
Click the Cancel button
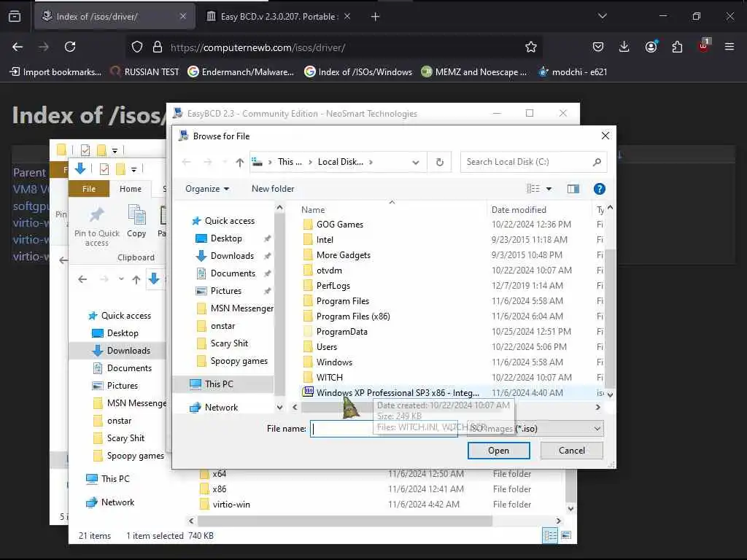(x=572, y=451)
